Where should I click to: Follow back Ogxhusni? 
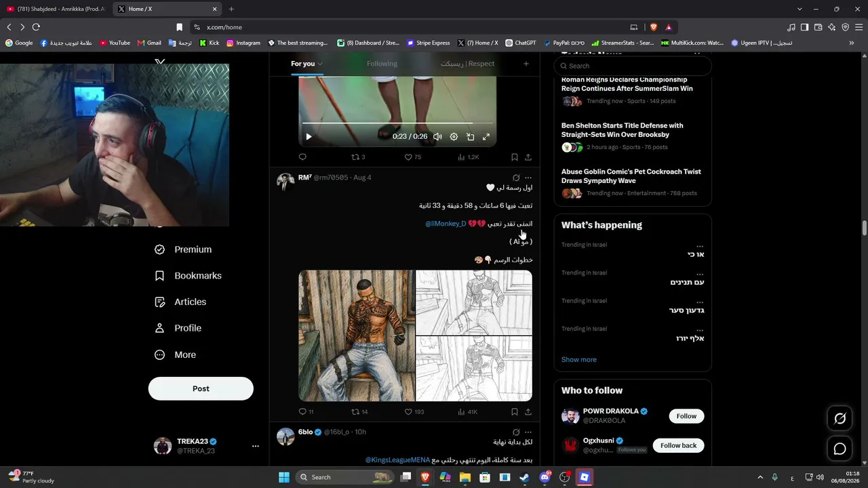(678, 445)
